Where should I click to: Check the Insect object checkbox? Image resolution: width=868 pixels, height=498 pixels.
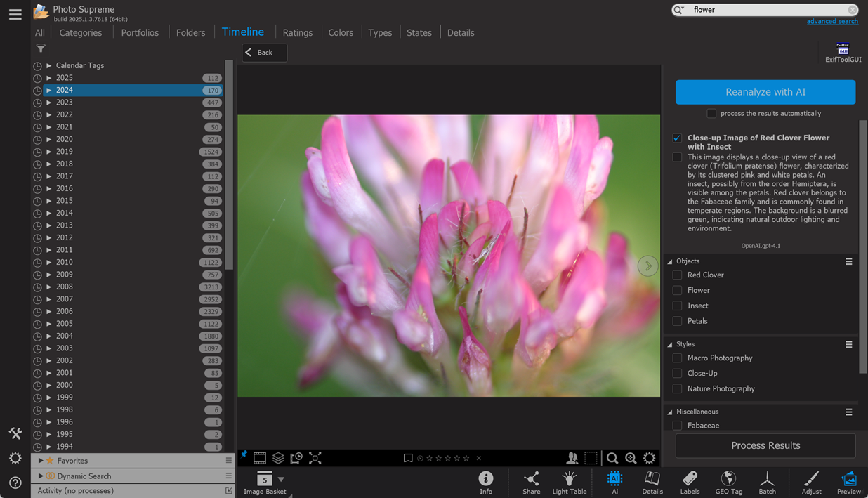point(677,306)
